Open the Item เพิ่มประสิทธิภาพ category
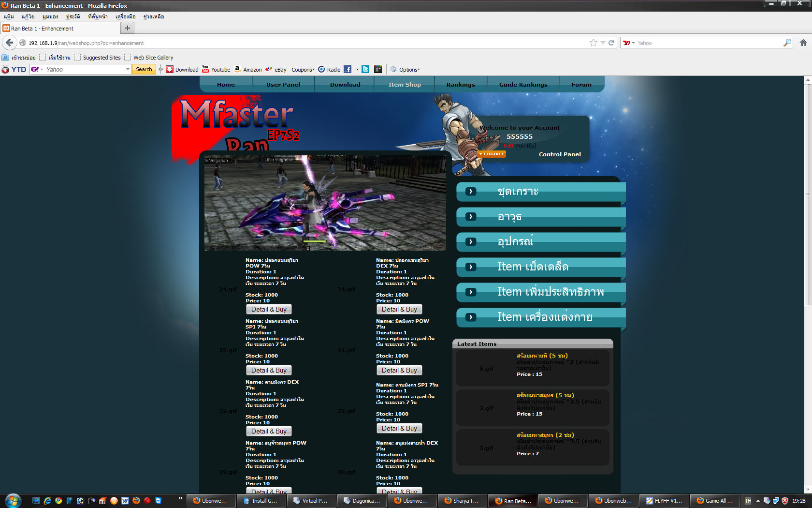Image resolution: width=812 pixels, height=508 pixels. pos(541,292)
